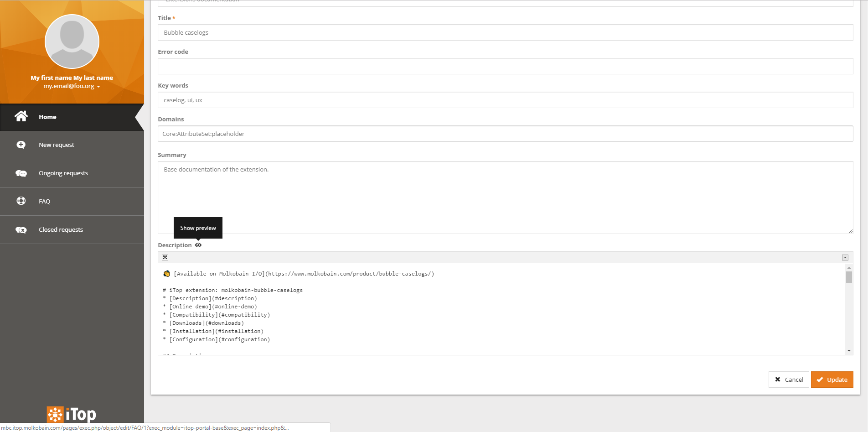The width and height of the screenshot is (868, 432).
Task: Click the '[Compatibility](#compatibility)' line
Action: (217, 315)
